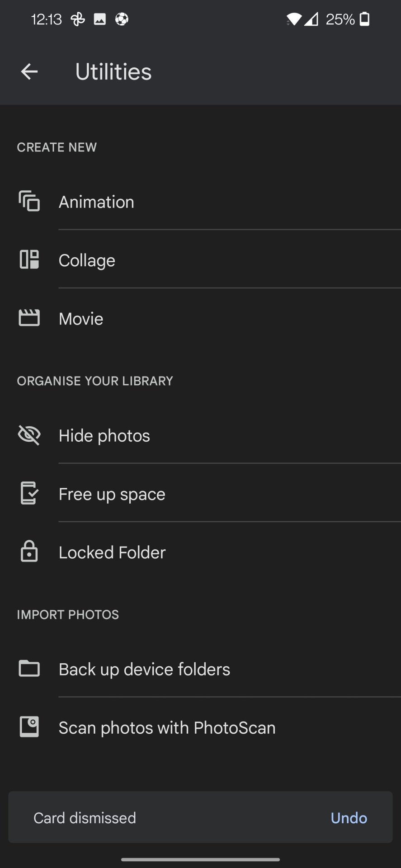Tap the battery icon in status bar

coord(364,19)
